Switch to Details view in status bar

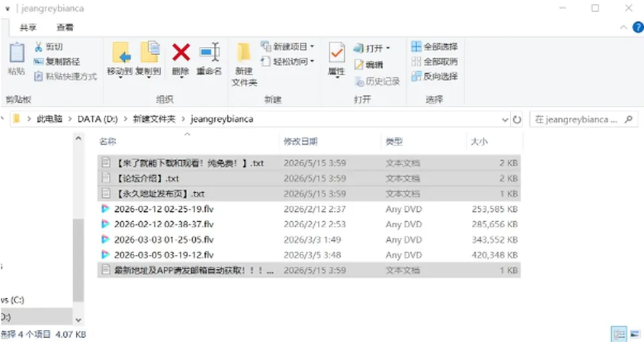tap(619, 333)
